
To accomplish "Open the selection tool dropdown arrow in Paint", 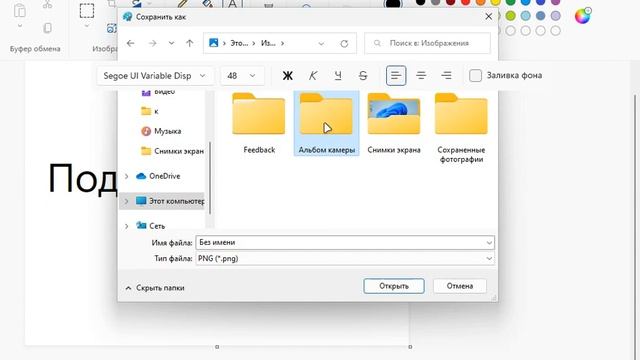I will click(87, 26).
